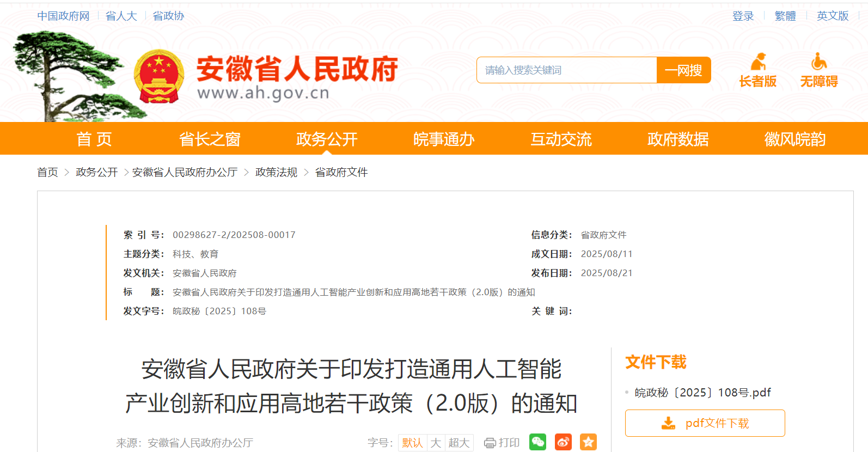Click the 标题 metadata value text
Image resolution: width=868 pixels, height=452 pixels.
pyautogui.click(x=354, y=292)
